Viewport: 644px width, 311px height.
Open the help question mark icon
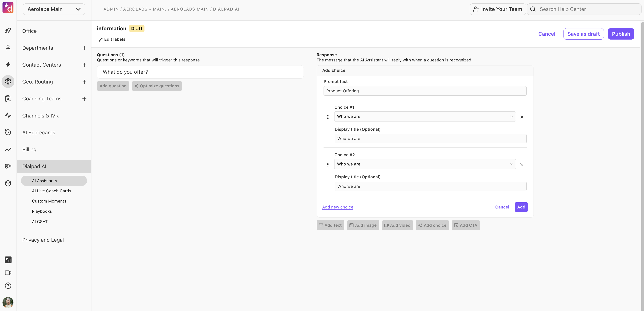8,285
